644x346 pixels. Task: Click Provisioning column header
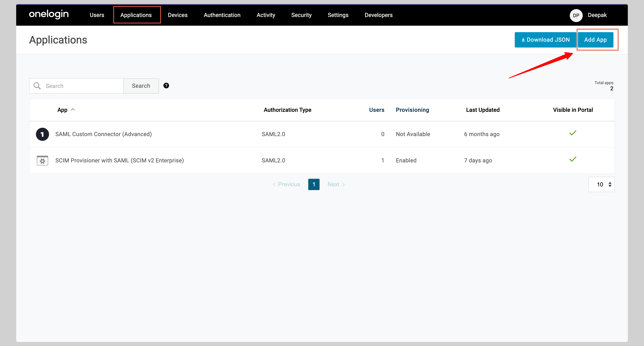coord(412,110)
